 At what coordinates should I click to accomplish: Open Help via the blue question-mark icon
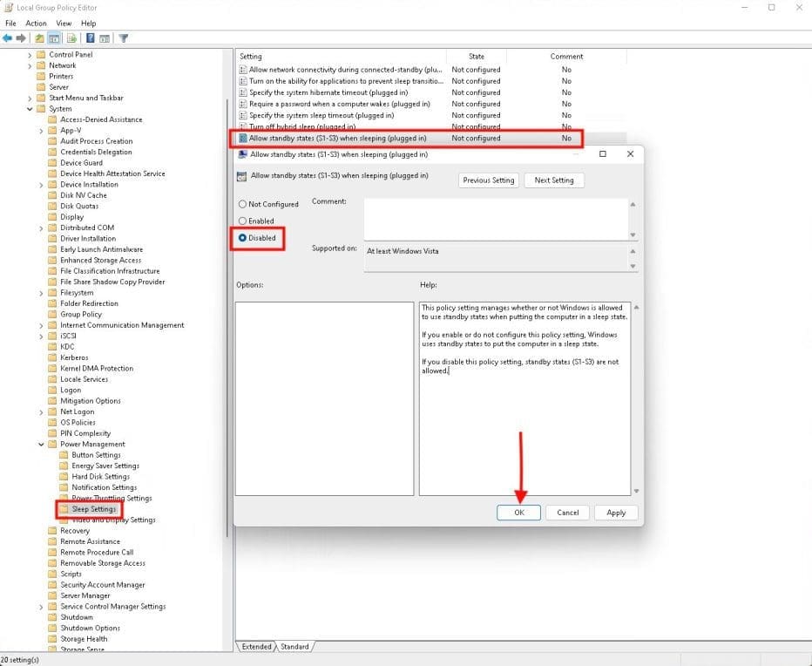click(90, 38)
